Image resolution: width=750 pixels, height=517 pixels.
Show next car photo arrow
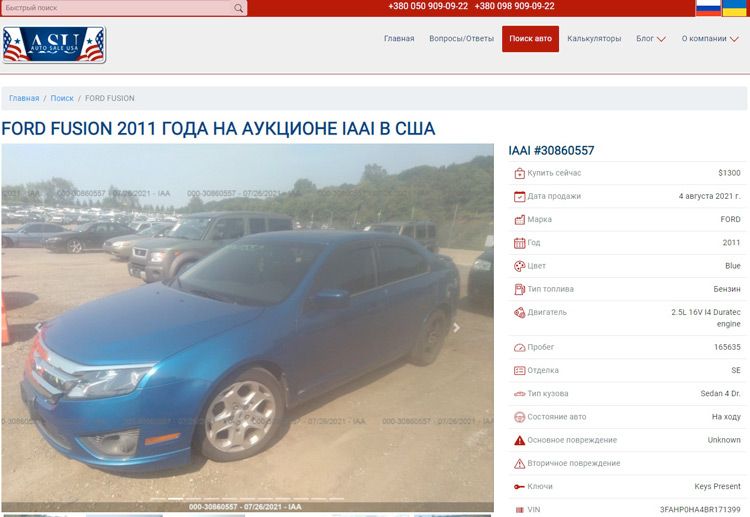pos(456,328)
